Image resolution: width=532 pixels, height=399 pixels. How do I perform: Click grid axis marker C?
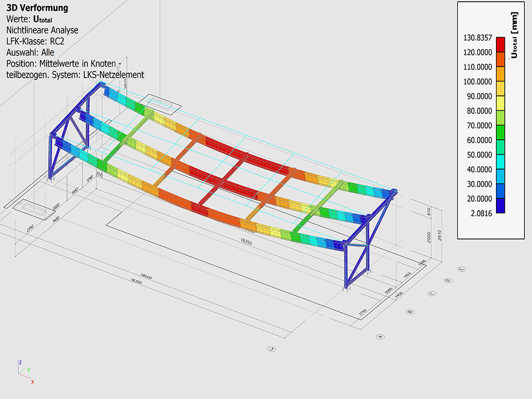431,294
